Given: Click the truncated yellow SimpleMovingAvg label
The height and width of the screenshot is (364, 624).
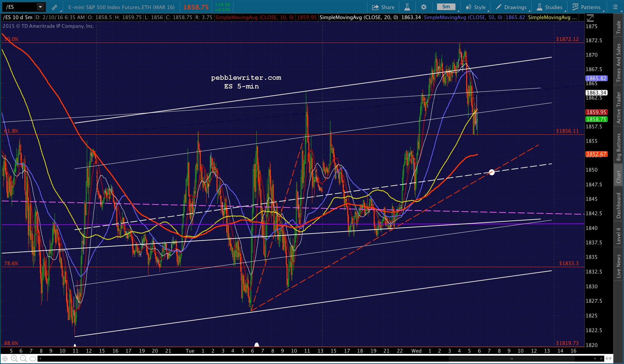Looking at the screenshot, I should 553,17.
